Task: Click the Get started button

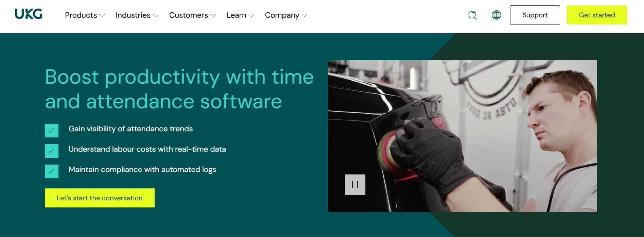Action: 597,15
